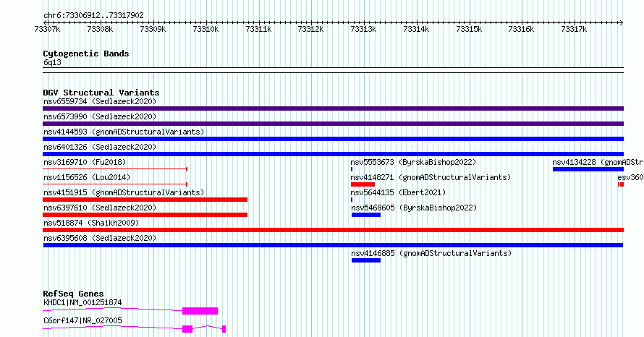Image resolution: width=644 pixels, height=337 pixels.
Task: Click the nsv4134228 variant label
Action: 598,162
